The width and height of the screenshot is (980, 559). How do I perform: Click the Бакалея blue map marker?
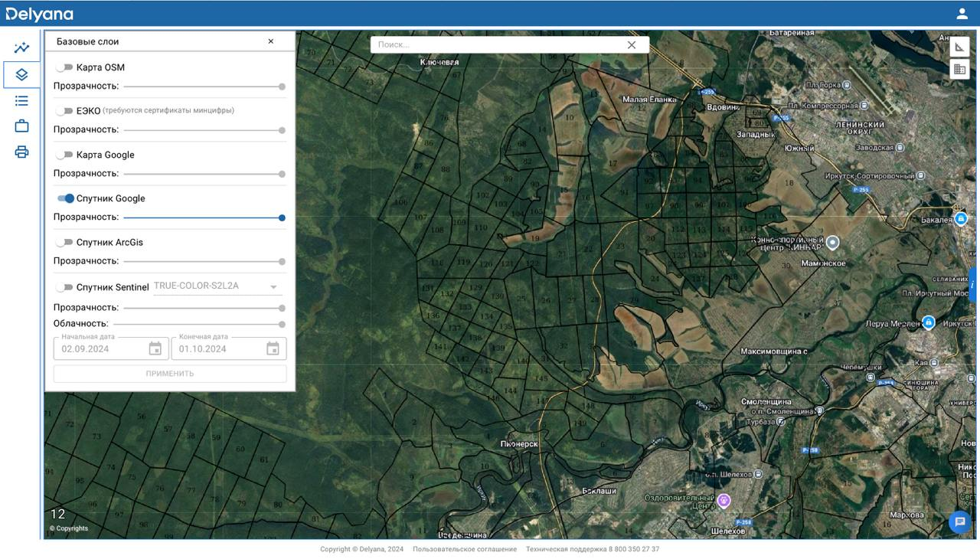coord(962,220)
